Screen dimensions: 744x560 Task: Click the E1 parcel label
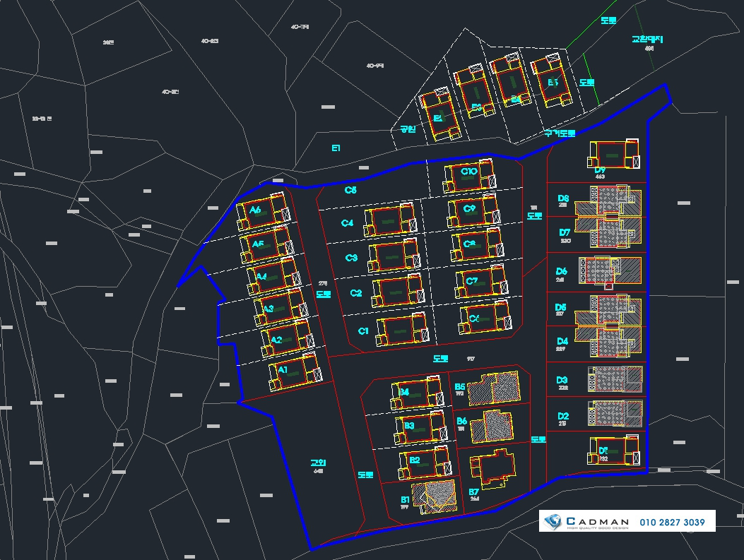pyautogui.click(x=336, y=148)
